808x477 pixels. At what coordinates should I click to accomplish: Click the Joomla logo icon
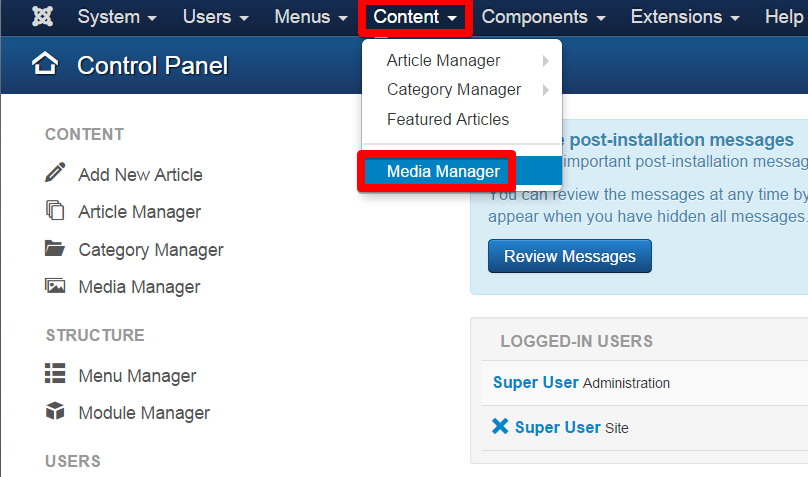pyautogui.click(x=42, y=16)
